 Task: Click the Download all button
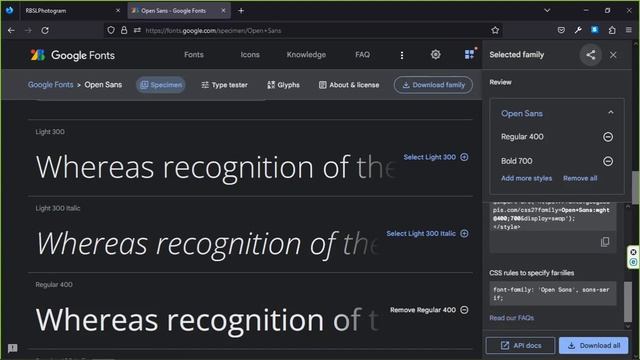[593, 345]
